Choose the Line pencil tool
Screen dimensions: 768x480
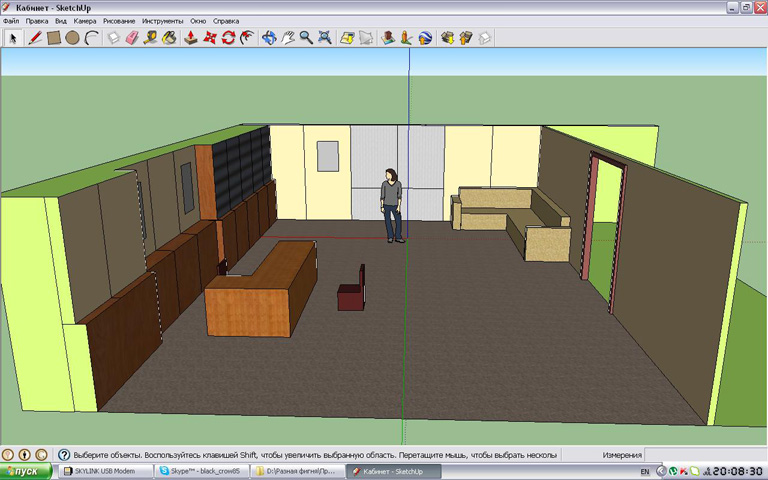(34, 38)
